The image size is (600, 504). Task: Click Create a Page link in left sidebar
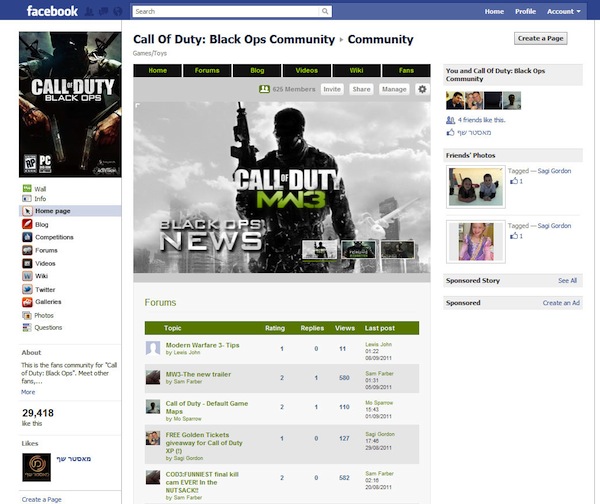pyautogui.click(x=41, y=499)
